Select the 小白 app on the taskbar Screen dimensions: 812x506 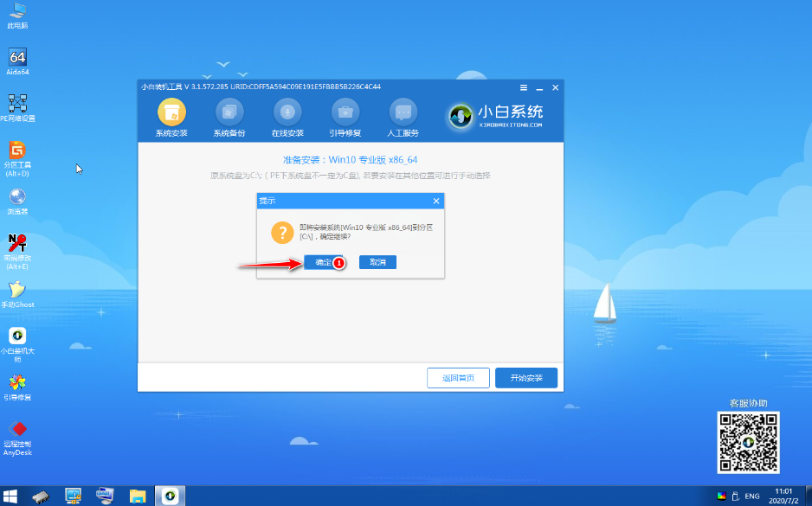(170, 496)
